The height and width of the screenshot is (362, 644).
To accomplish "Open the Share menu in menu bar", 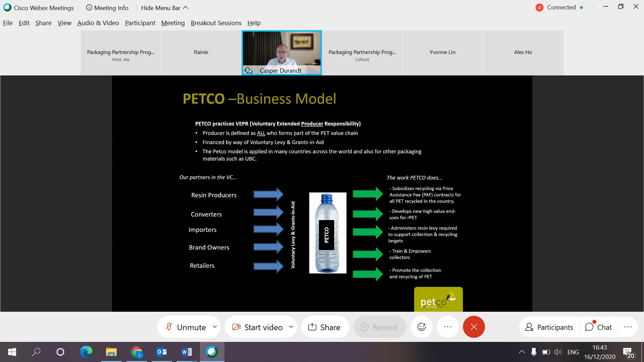I will [x=44, y=23].
